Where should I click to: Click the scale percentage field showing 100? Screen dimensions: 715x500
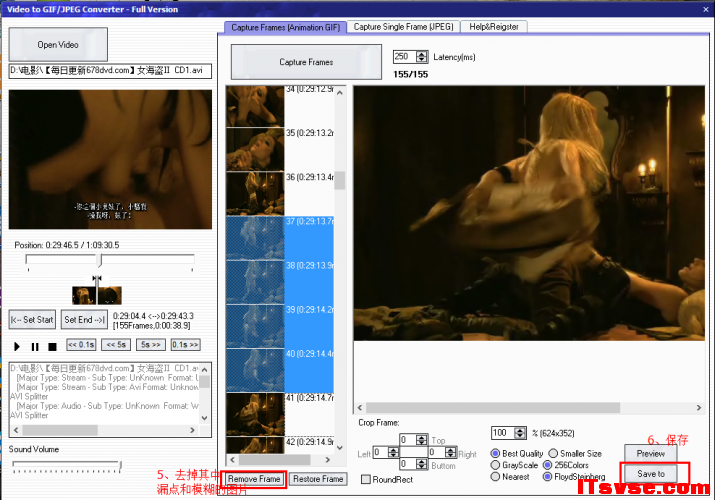click(x=503, y=433)
